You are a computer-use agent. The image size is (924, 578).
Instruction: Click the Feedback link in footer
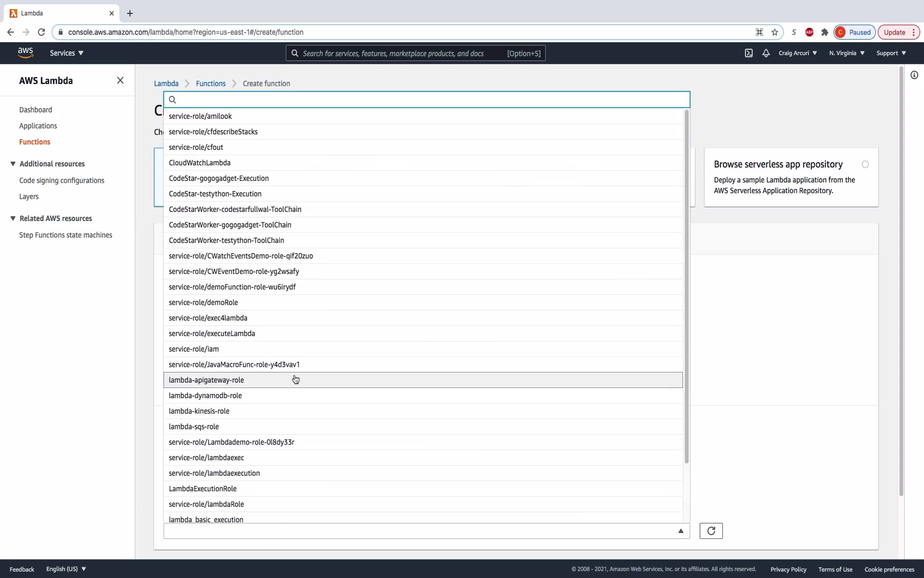pos(22,569)
